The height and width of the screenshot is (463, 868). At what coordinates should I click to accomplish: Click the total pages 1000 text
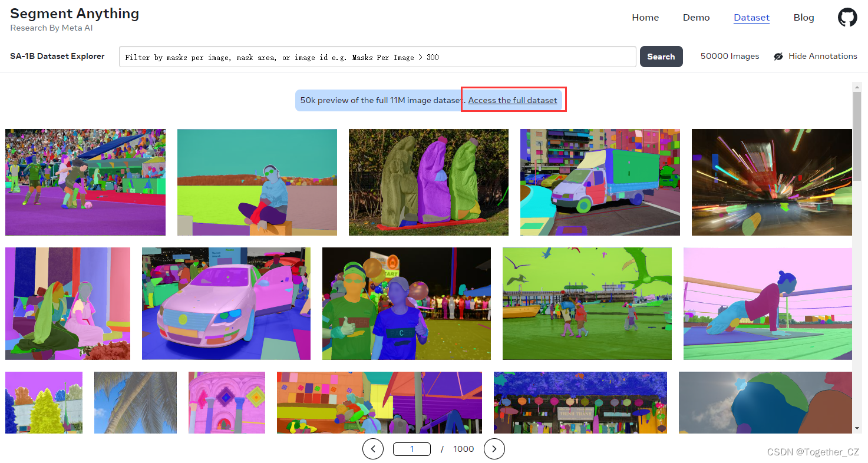pos(464,449)
